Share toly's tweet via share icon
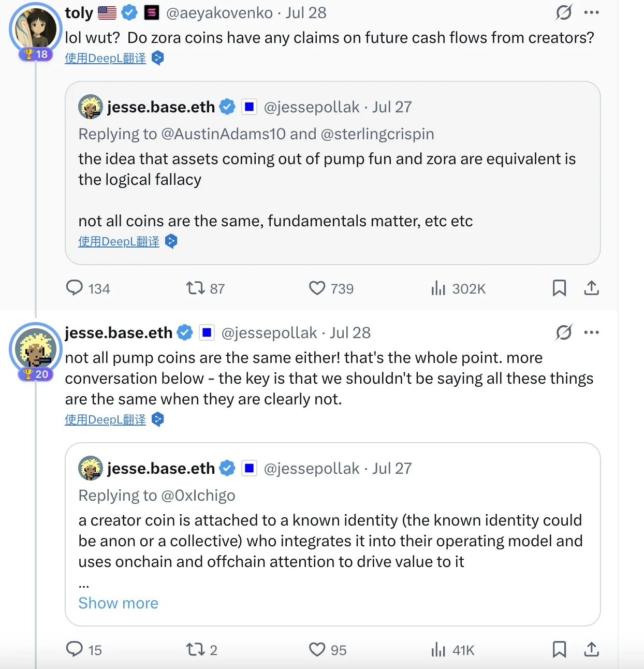644x669 pixels. 591,288
